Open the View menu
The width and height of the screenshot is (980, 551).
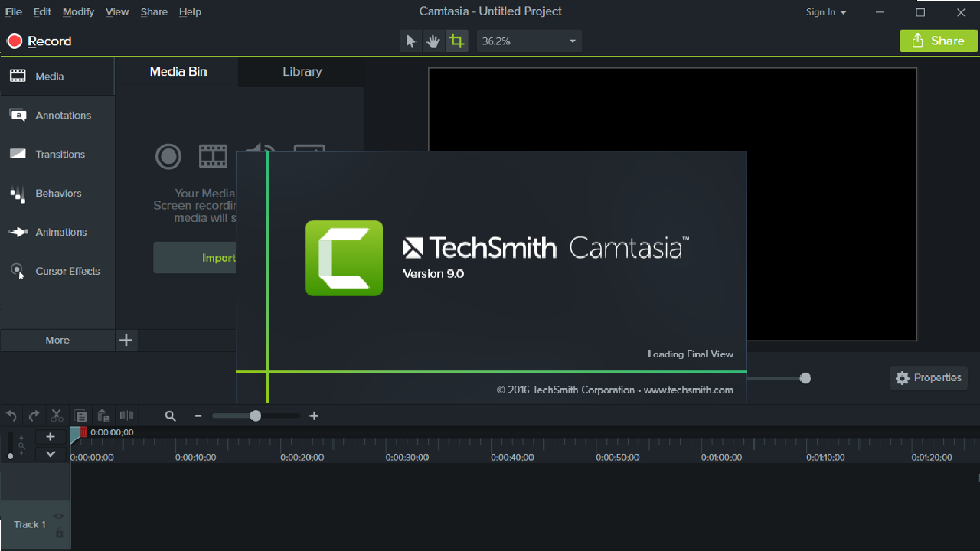(117, 12)
